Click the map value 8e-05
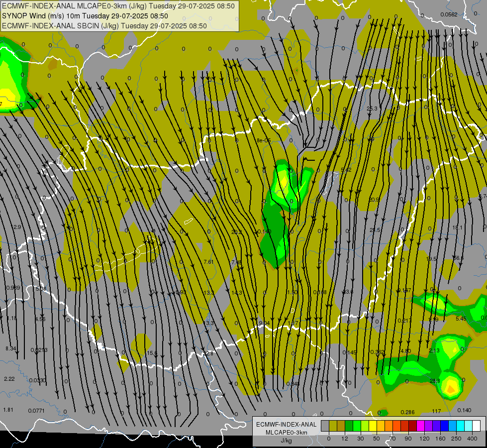The height and width of the screenshot is (448, 487). point(263,140)
